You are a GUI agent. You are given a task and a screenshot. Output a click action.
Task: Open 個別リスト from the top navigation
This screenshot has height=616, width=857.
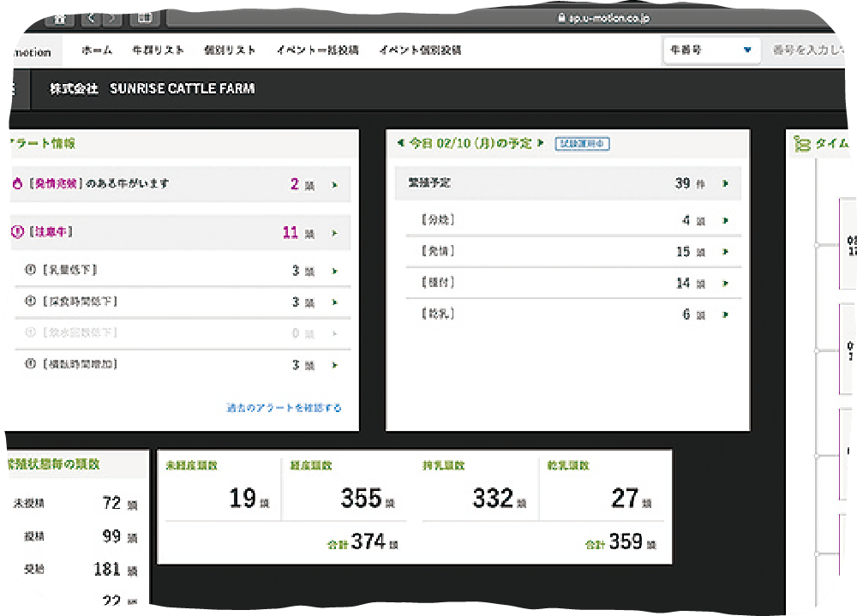coord(230,51)
